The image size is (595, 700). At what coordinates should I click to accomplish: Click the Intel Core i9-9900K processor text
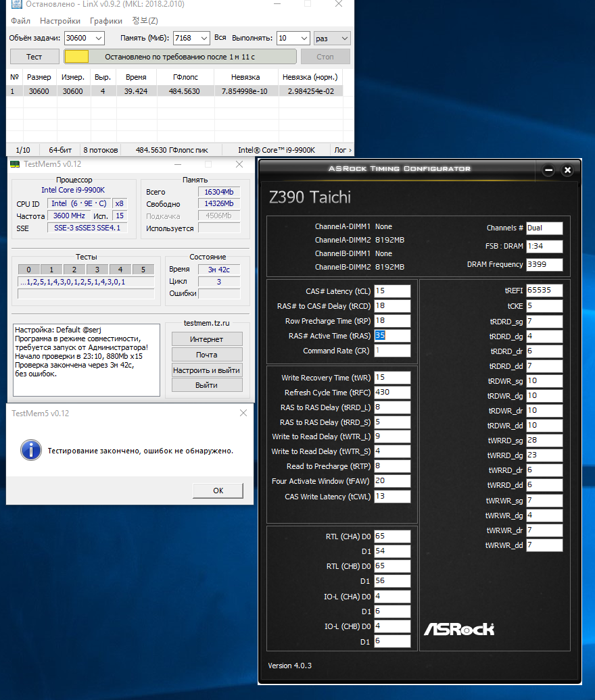click(73, 190)
